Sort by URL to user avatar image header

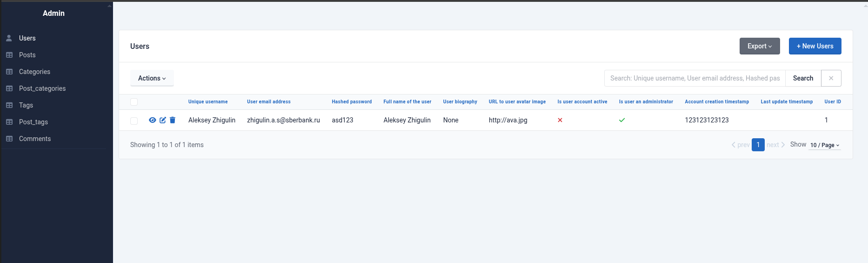pos(517,101)
